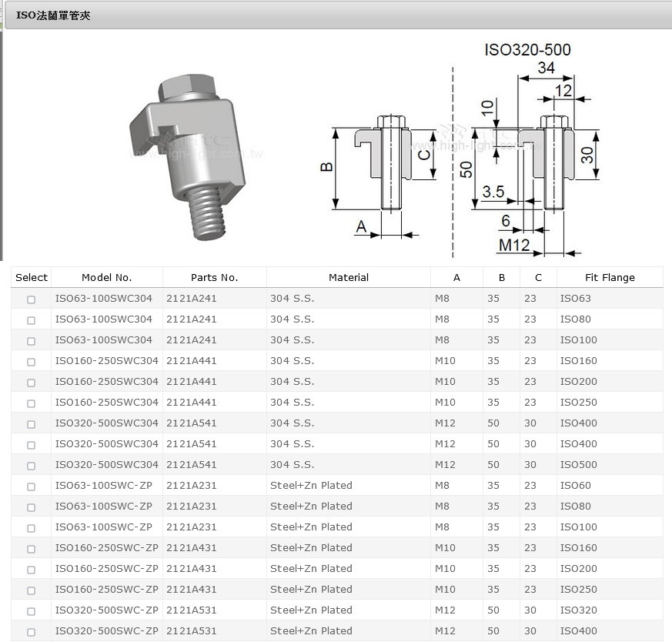Check the 304 S.S. row for ISO63 flange
672x642 pixels.
click(31, 299)
